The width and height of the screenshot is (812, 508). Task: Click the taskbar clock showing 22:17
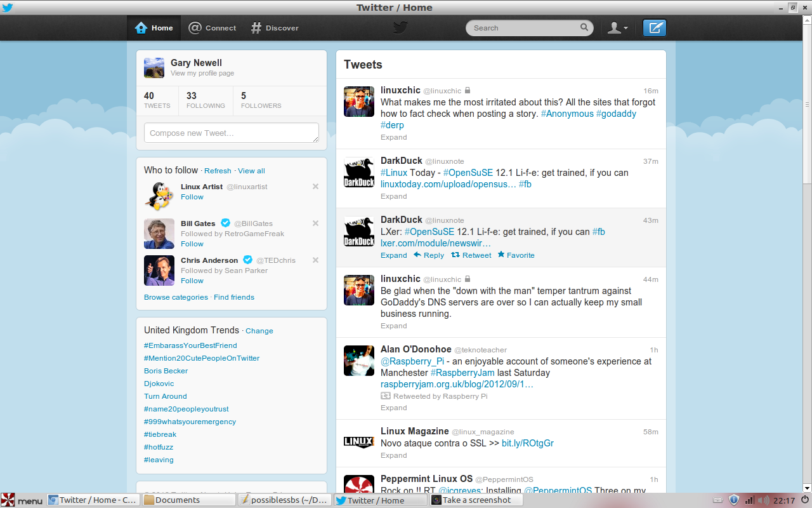784,500
